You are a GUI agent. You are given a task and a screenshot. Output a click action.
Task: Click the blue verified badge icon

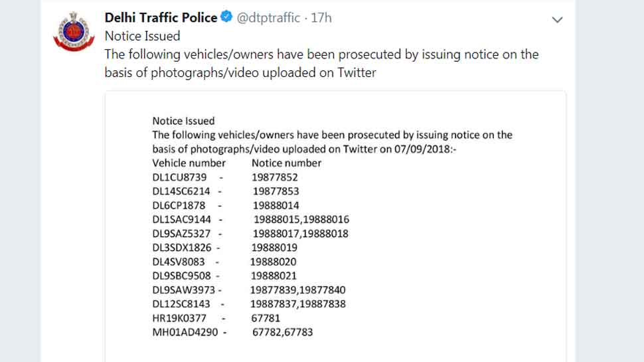coord(226,17)
